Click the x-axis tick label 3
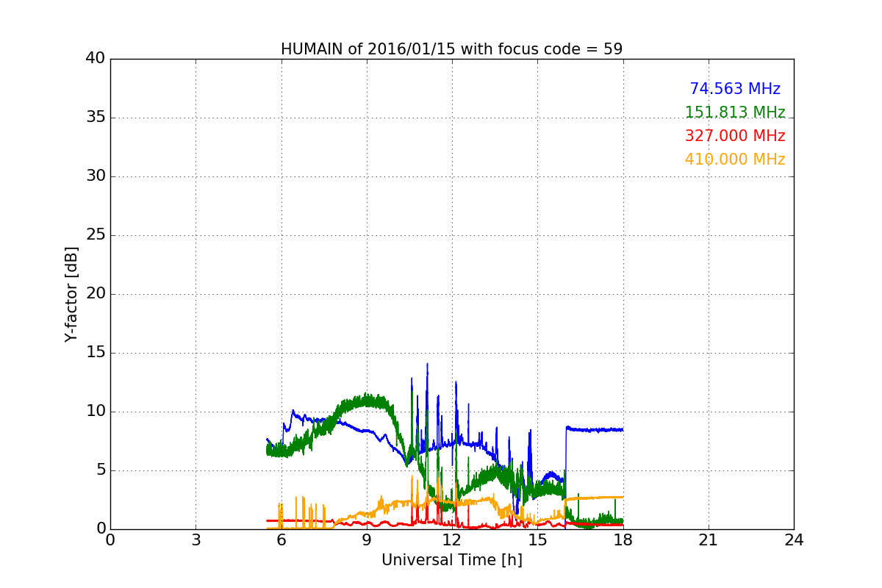The height and width of the screenshot is (588, 882). tap(196, 540)
